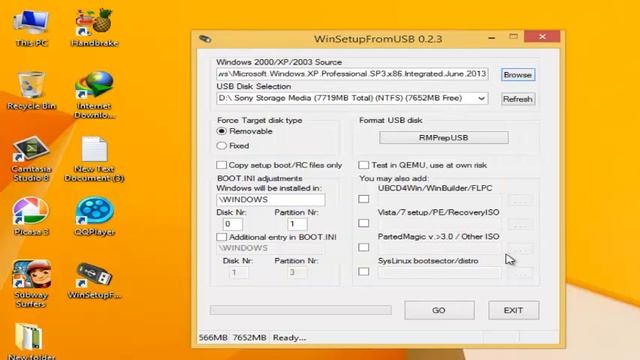Click the SysLinux bootsector path field
640x360 pixels.
tap(439, 273)
